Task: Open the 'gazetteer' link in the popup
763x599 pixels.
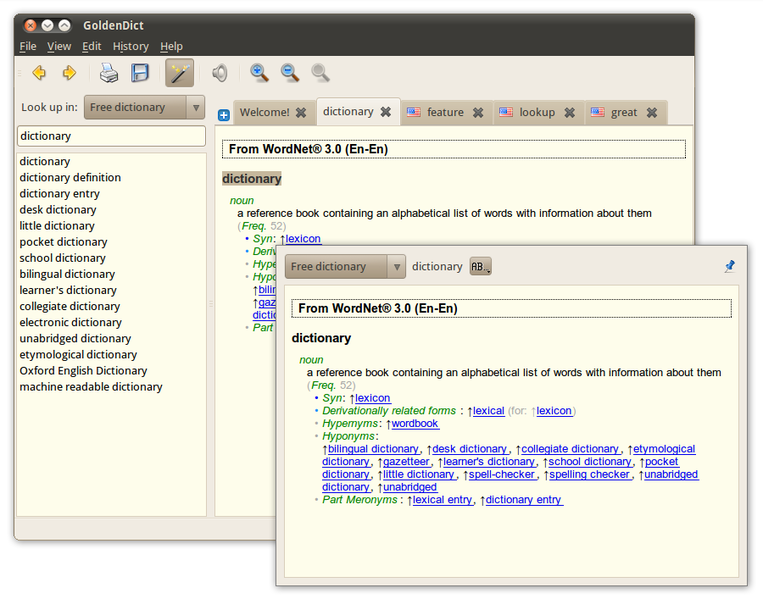Action: pos(406,462)
